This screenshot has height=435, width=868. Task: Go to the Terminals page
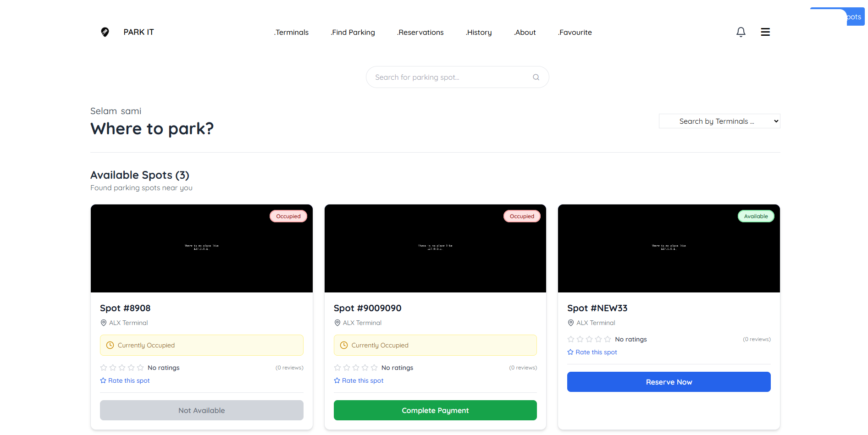pyautogui.click(x=291, y=32)
